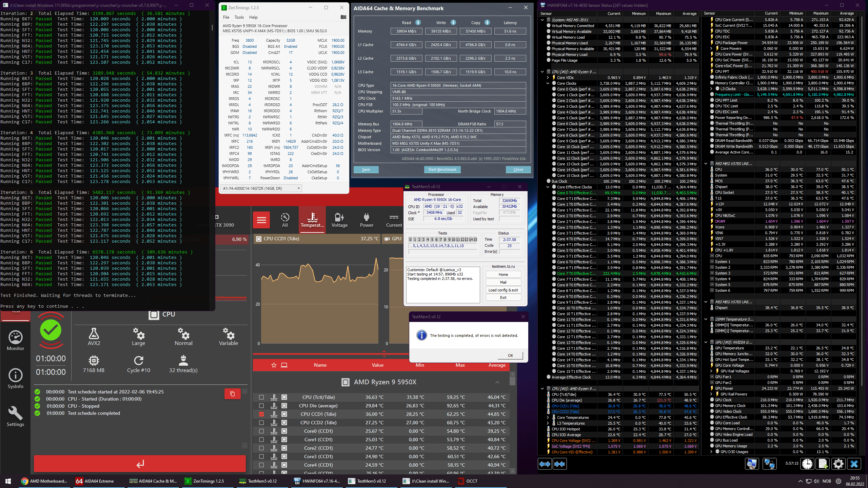Collapse the AMD Ryzen 9 5950X sensor group
The width and height of the screenshot is (868, 488).
(497, 382)
